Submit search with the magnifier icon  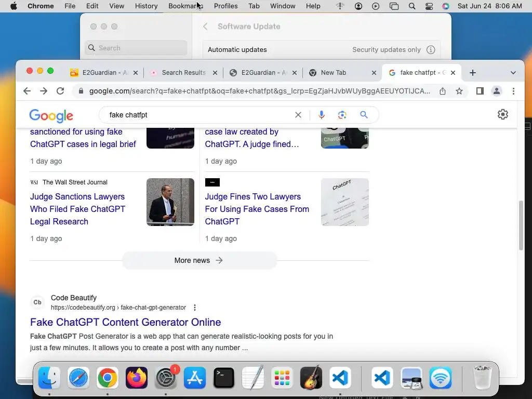pyautogui.click(x=364, y=115)
